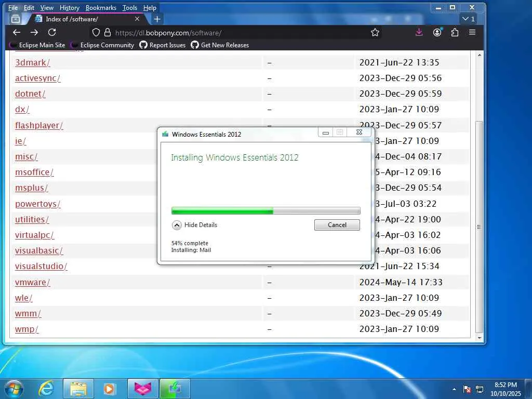Click the installation progress bar
This screenshot has width=532, height=399.
[265, 211]
